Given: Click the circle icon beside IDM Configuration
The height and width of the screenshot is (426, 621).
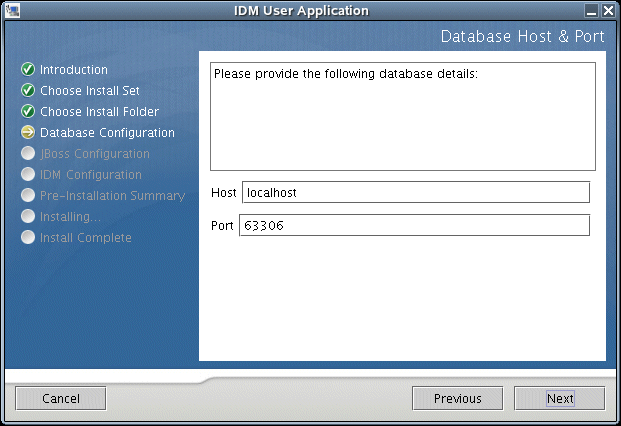Looking at the screenshot, I should coord(28,175).
